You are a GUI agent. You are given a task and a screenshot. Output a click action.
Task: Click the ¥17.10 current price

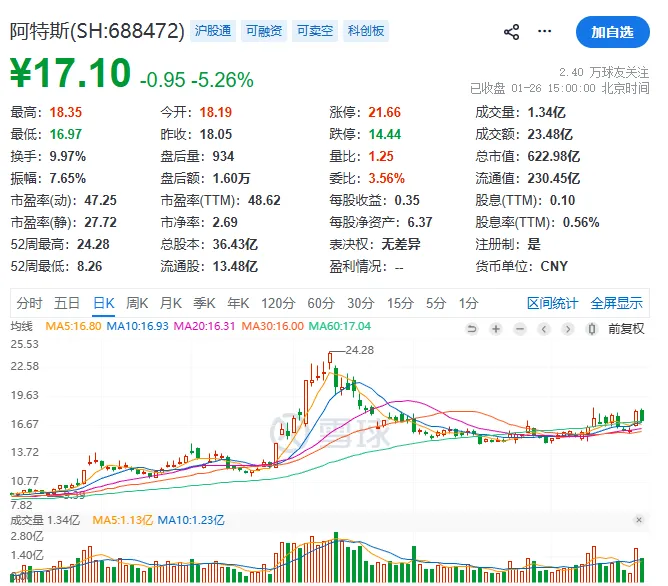pyautogui.click(x=70, y=73)
